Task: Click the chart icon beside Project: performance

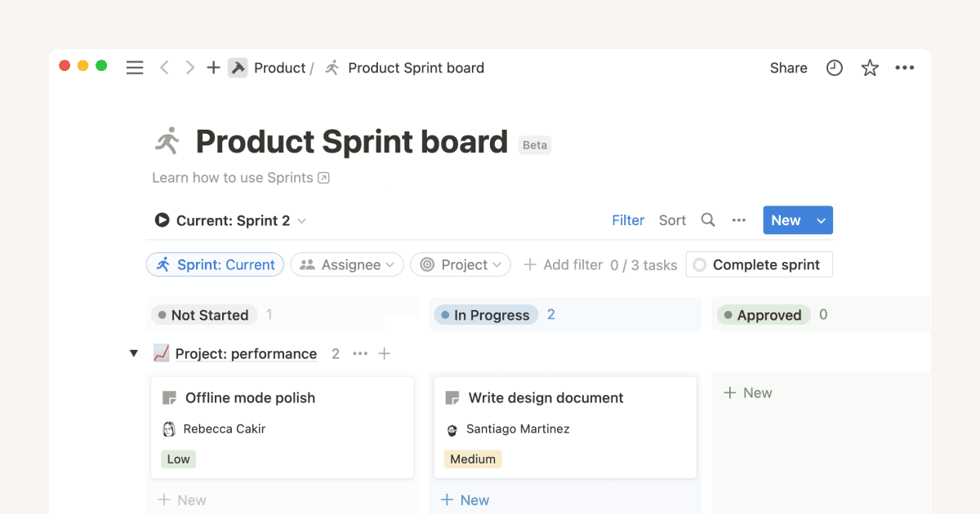Action: tap(160, 353)
